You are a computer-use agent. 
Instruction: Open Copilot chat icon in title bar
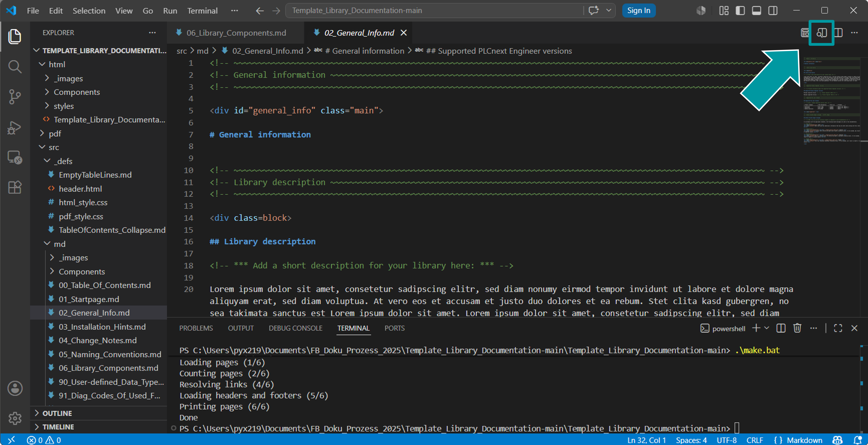tap(594, 10)
